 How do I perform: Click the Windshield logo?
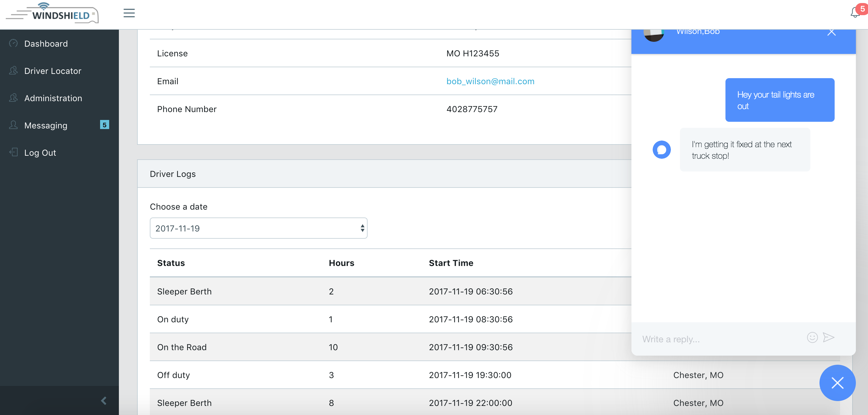point(52,13)
